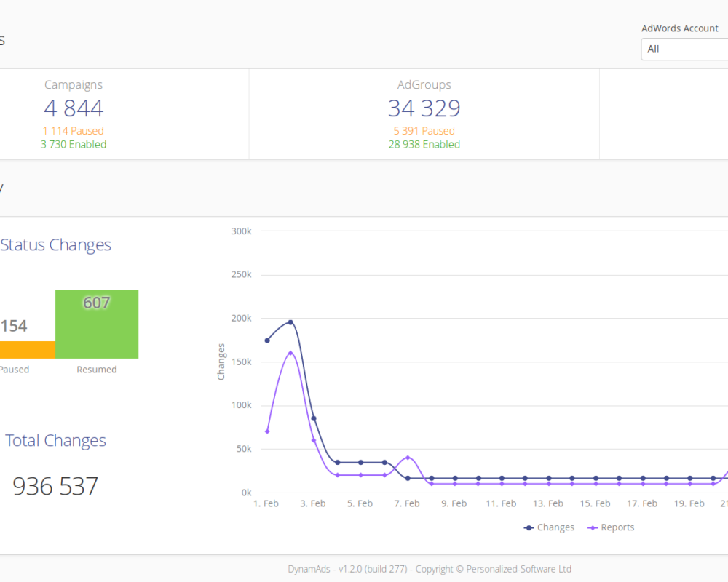Screen dimensions: 728x582
Task: Click 1 114 Paused campaigns text
Action: (74, 131)
